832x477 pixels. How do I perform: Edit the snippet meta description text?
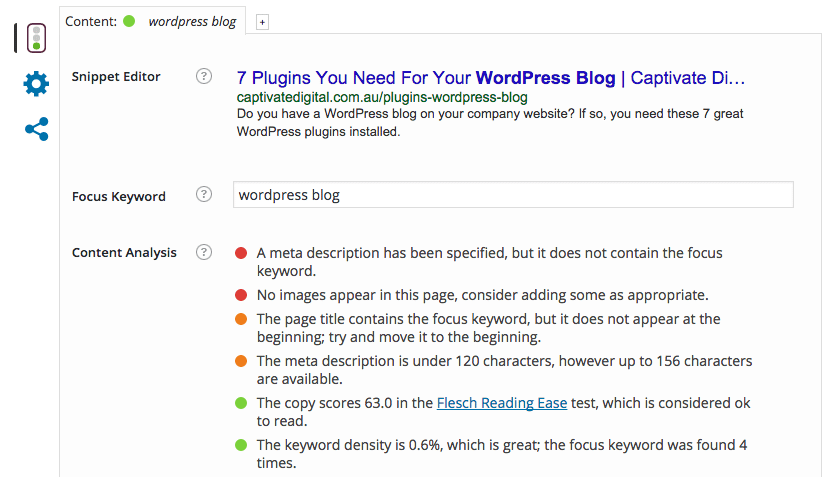point(490,123)
